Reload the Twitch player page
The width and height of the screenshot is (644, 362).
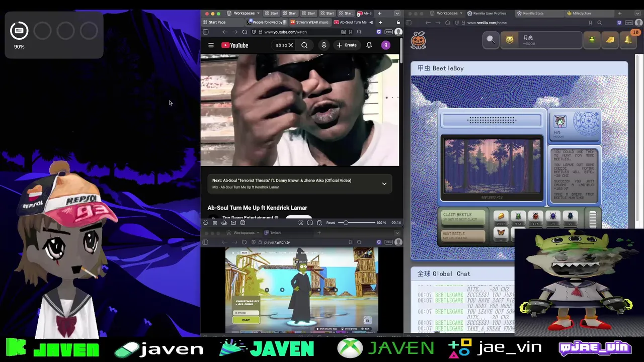245,242
